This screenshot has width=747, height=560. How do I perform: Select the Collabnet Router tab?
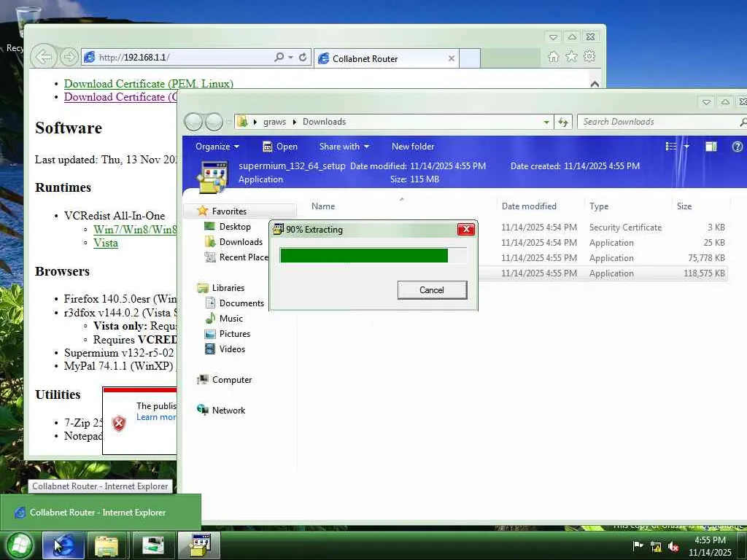[387, 58]
